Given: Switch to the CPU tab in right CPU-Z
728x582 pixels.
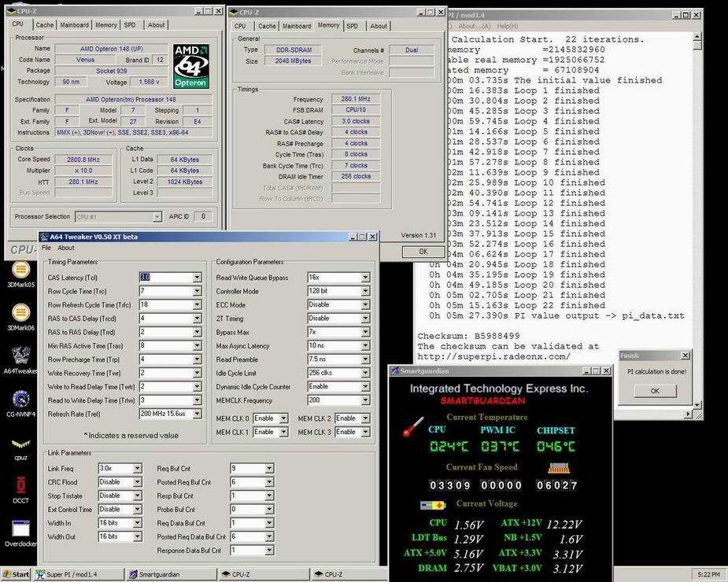Looking at the screenshot, I should pos(240,26).
